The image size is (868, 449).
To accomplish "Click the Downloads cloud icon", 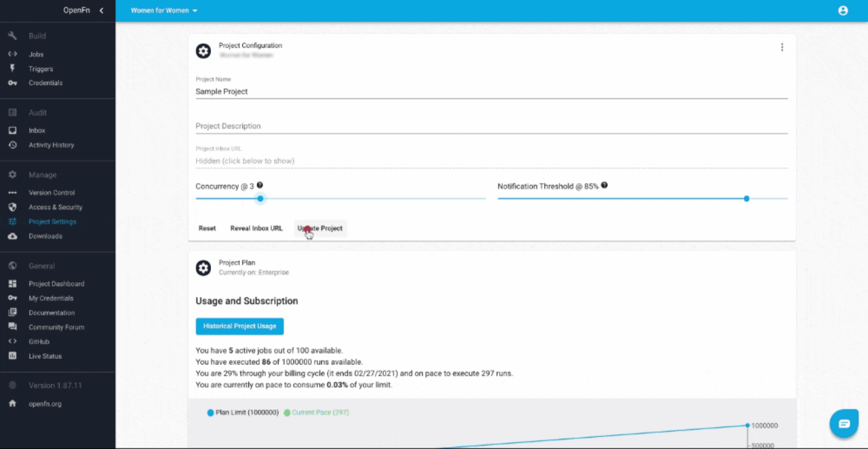I will pyautogui.click(x=12, y=236).
